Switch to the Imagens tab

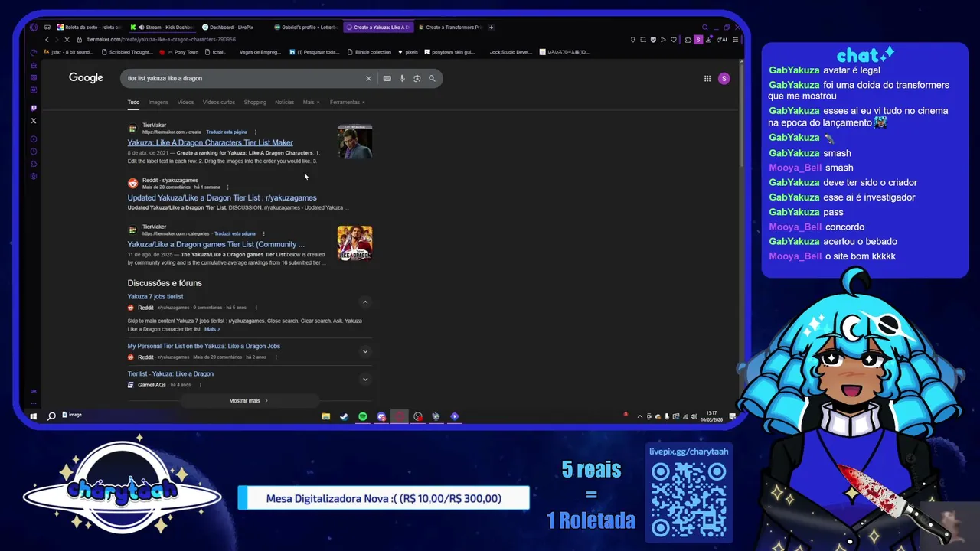coord(158,102)
